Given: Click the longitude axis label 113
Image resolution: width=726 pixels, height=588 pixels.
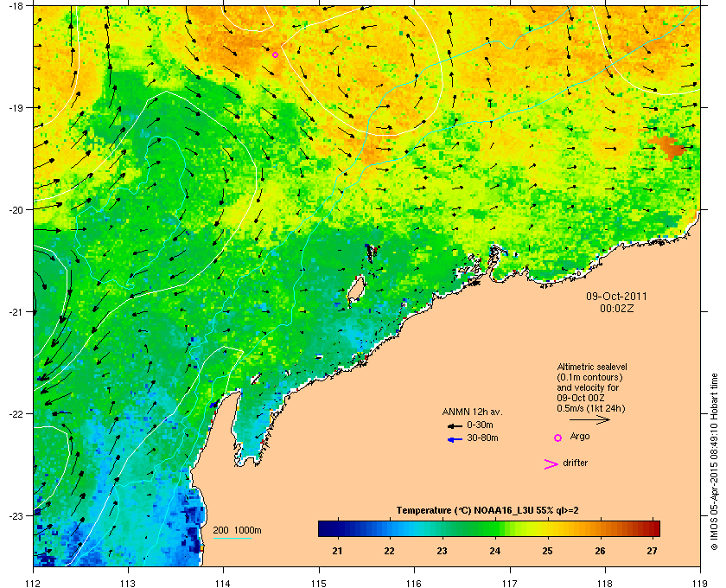Looking at the screenshot, I should (128, 584).
